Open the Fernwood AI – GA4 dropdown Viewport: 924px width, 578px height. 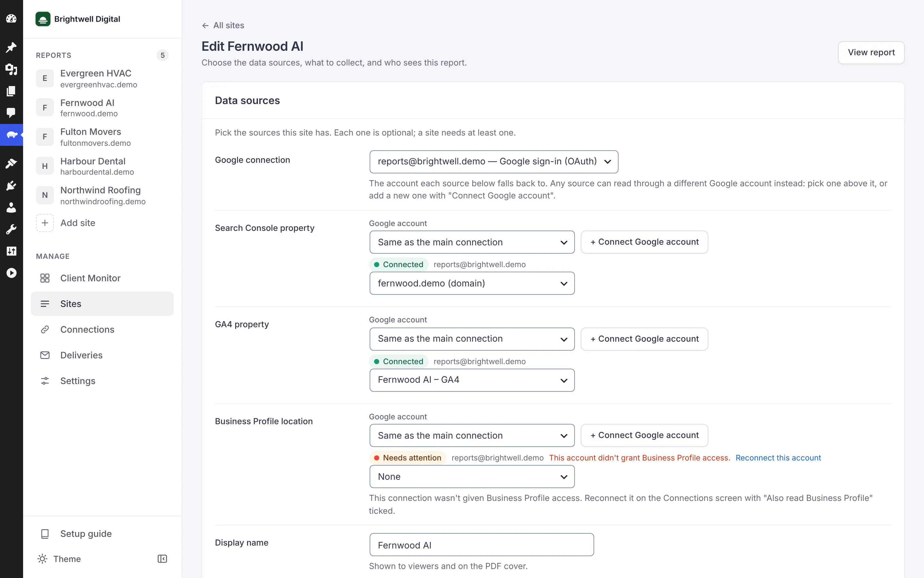click(472, 380)
